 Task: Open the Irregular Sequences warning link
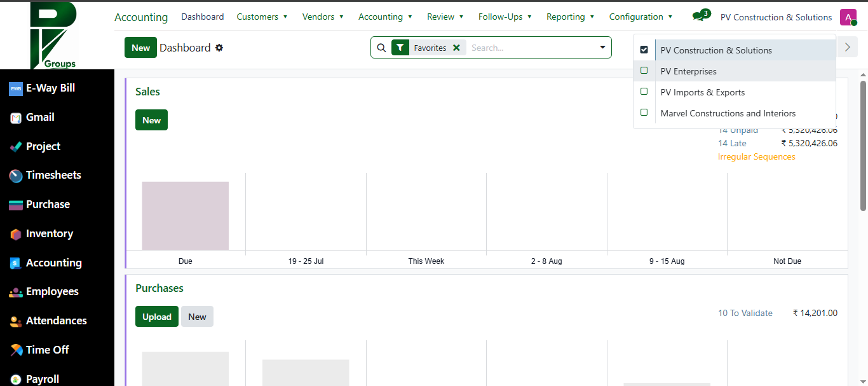pyautogui.click(x=756, y=156)
